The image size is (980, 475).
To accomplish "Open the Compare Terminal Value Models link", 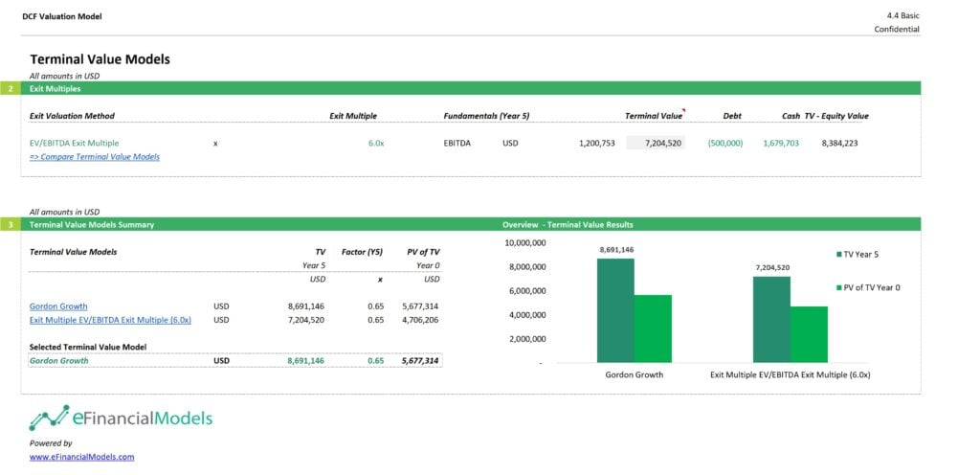I will point(95,157).
